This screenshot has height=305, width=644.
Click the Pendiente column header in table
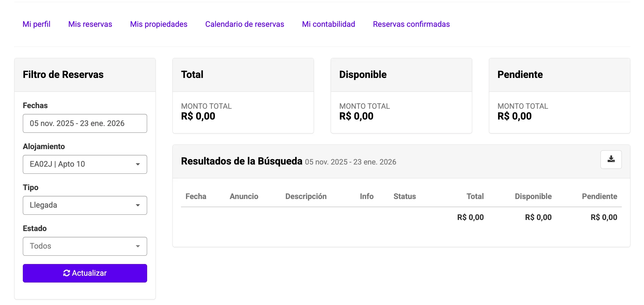pos(599,196)
